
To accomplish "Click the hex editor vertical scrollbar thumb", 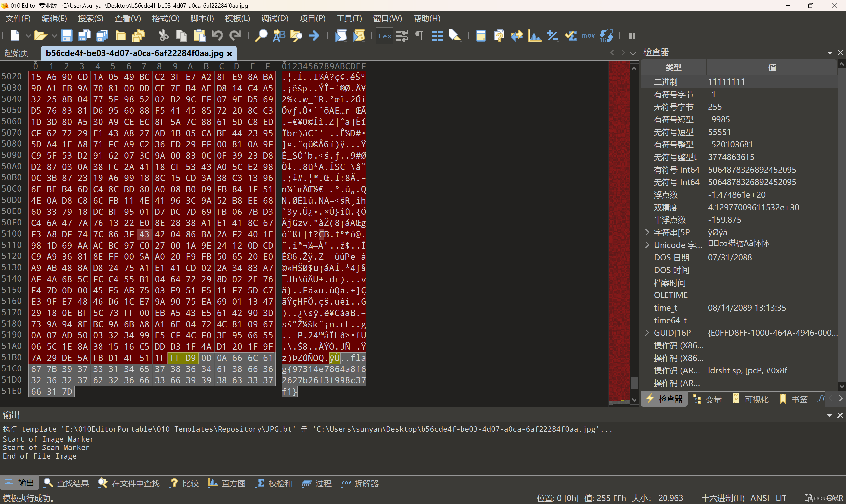I will pyautogui.click(x=634, y=382).
